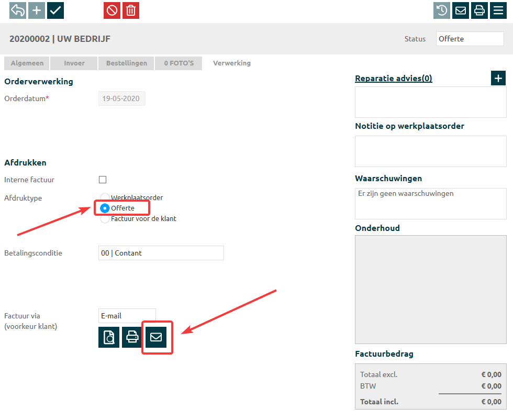This screenshot has width=513, height=420.
Task: Click the red cancel icon
Action: pyautogui.click(x=112, y=10)
